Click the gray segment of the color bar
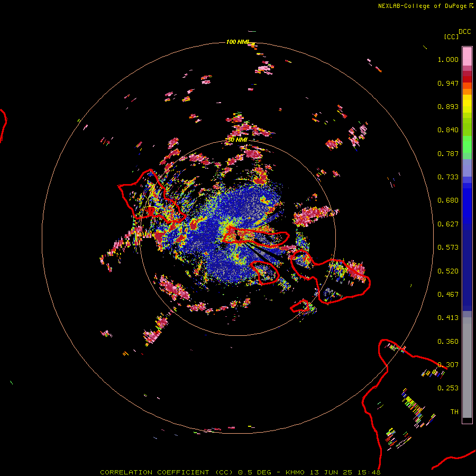476x476 pixels. [467, 368]
